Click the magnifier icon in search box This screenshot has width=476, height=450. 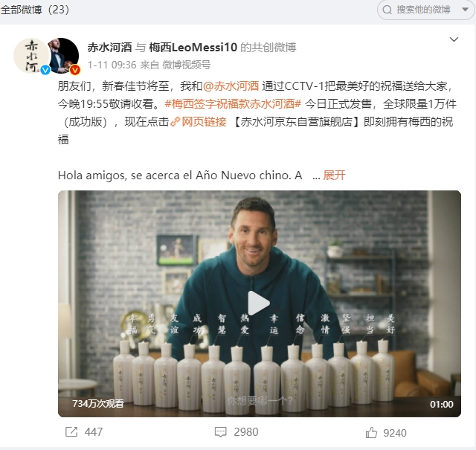click(x=387, y=10)
